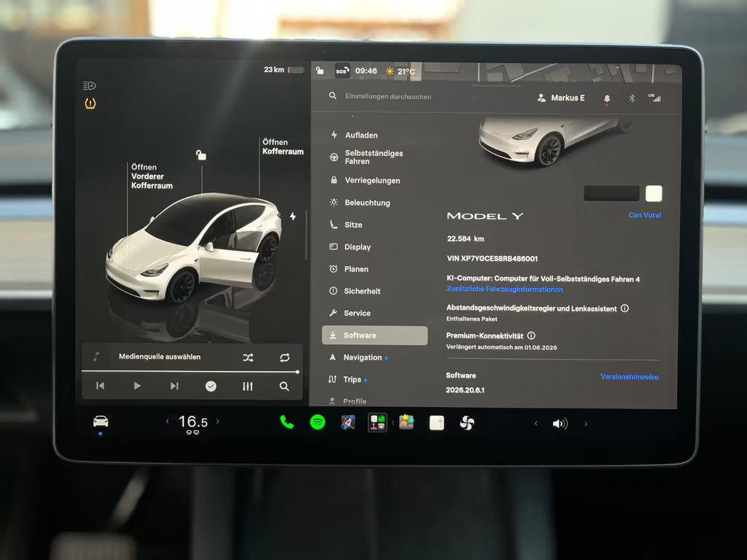Open the fan climate app icon

tap(467, 423)
